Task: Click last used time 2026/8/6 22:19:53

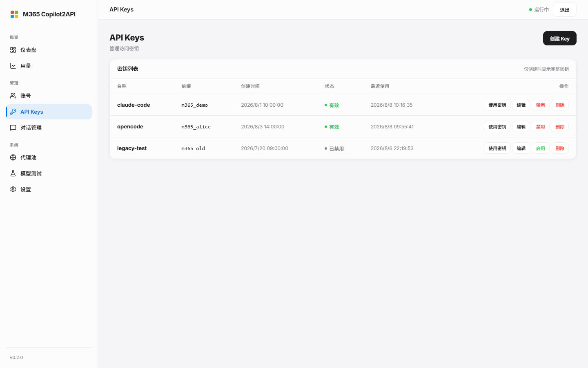Action: pos(392,148)
